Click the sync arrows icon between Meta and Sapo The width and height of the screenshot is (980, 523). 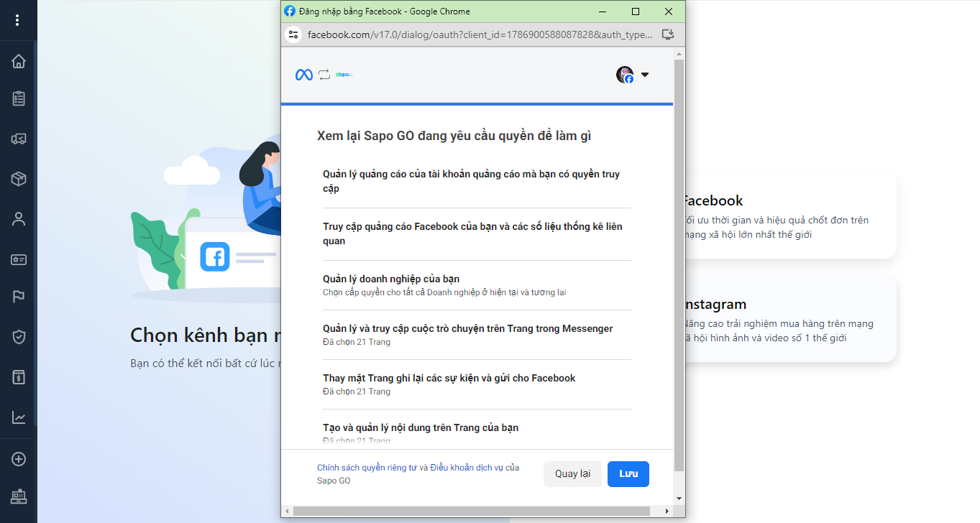[x=324, y=75]
